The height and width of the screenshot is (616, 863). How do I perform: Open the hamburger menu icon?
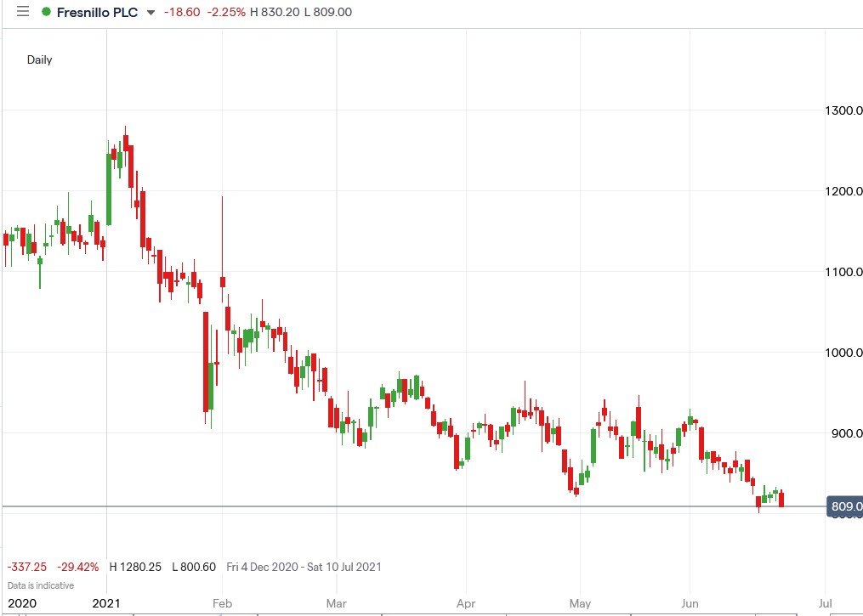[x=21, y=12]
